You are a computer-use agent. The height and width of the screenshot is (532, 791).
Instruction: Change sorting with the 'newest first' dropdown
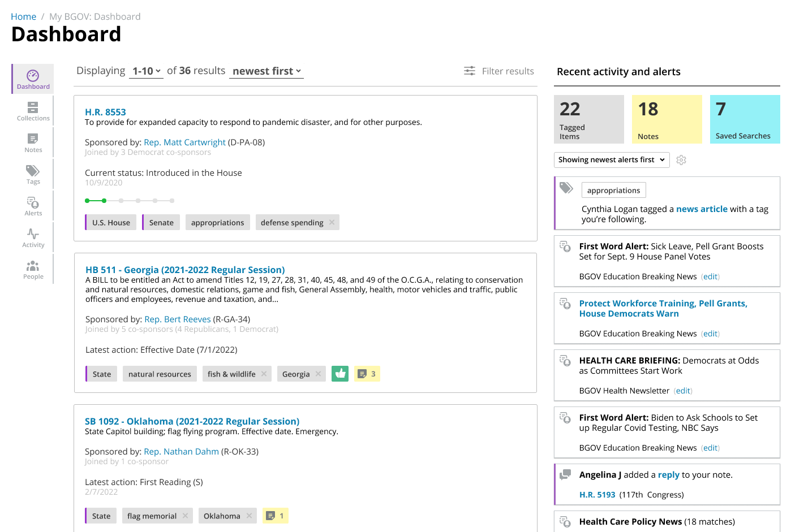(x=266, y=71)
